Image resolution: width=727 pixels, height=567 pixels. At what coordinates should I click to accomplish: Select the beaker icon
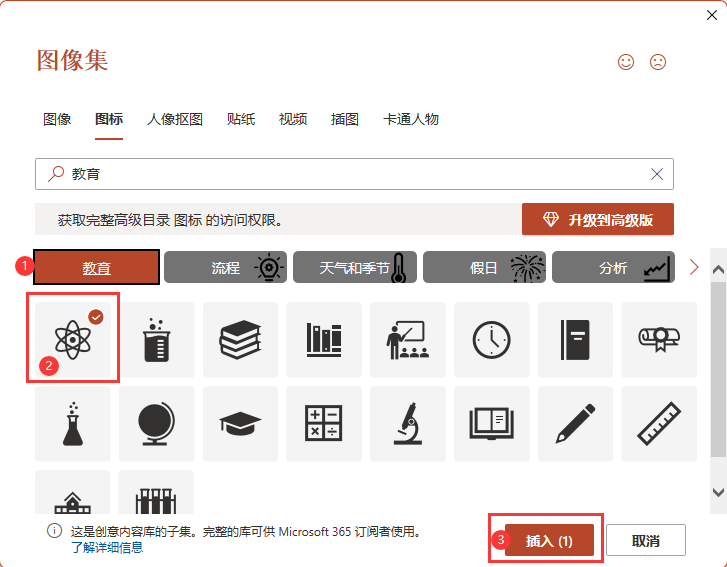point(157,340)
